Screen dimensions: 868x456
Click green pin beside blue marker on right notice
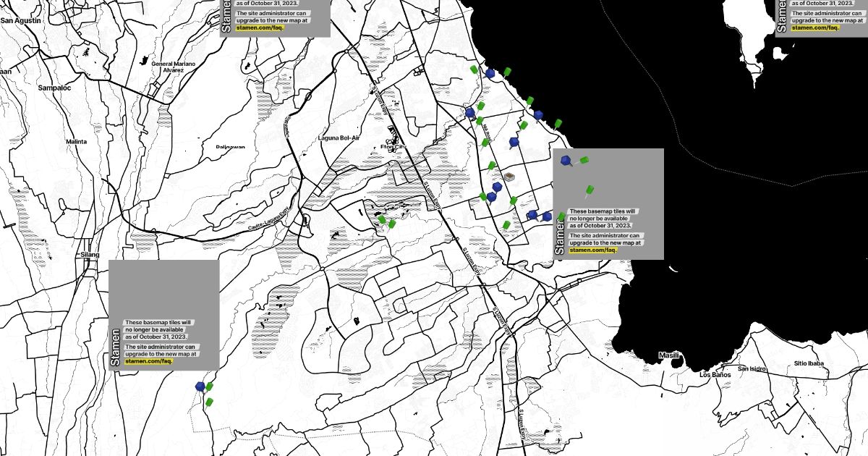(x=584, y=160)
